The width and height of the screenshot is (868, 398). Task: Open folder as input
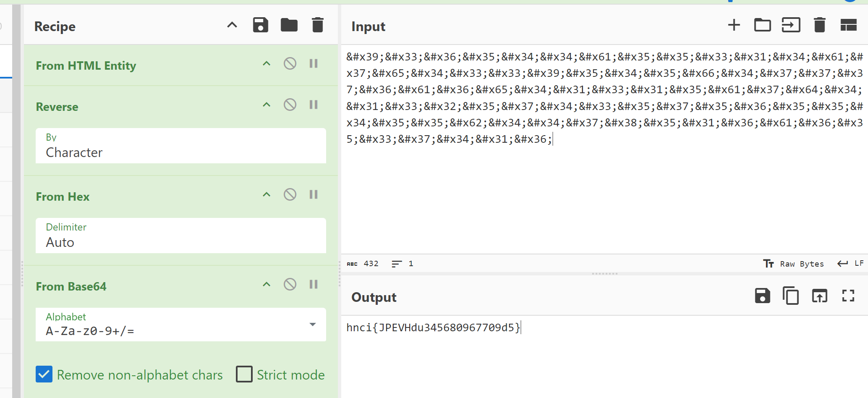point(763,25)
